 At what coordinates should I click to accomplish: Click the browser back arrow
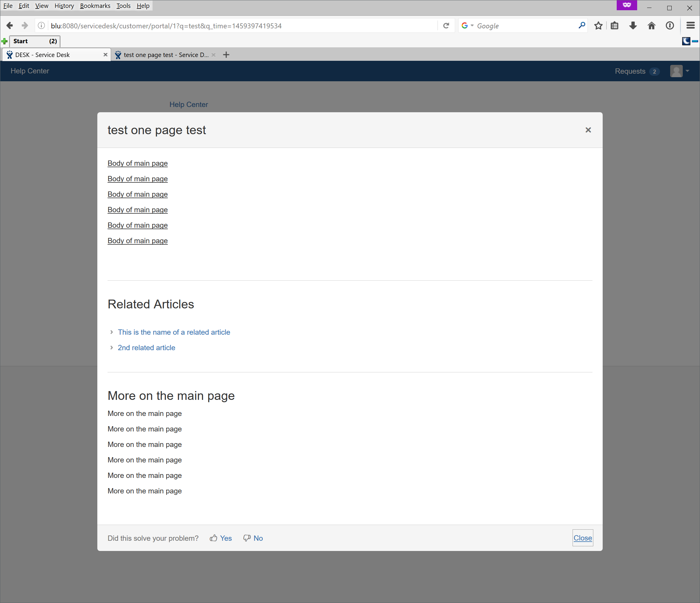9,26
